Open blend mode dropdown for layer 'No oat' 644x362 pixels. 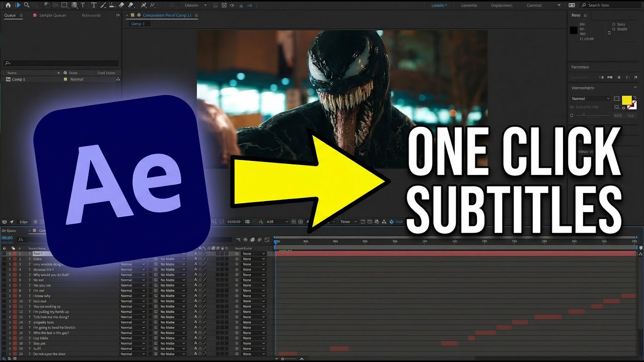(133, 280)
